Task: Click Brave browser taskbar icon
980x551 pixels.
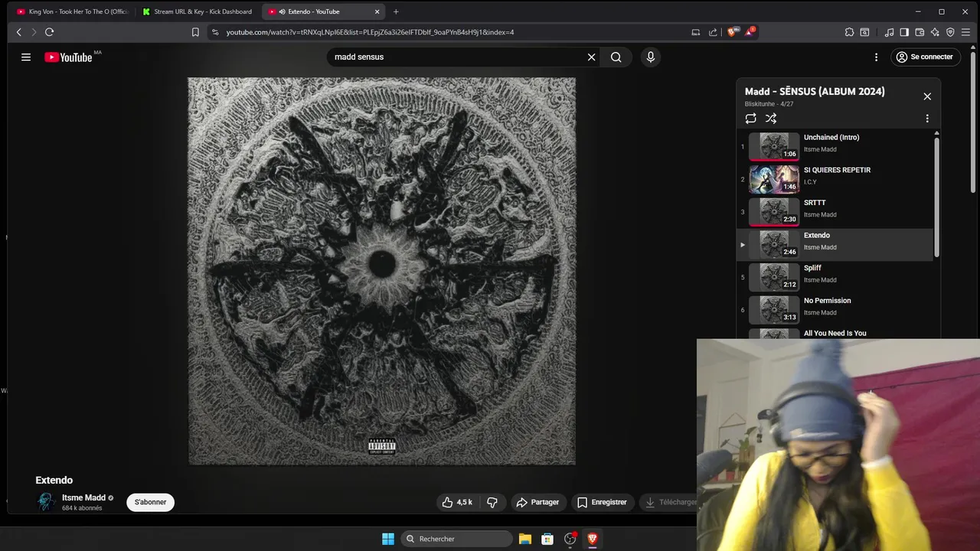Action: pos(592,539)
